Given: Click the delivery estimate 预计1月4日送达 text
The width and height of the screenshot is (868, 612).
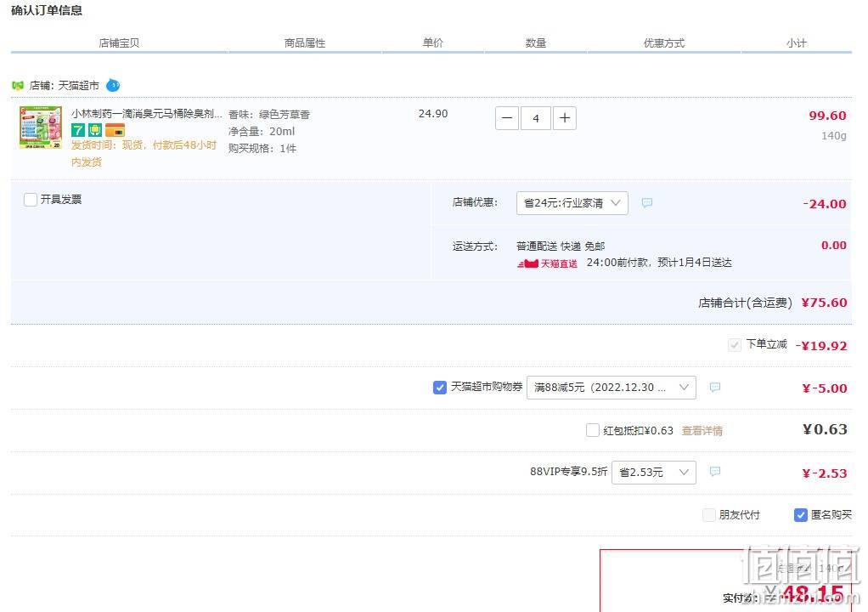Looking at the screenshot, I should [x=694, y=263].
